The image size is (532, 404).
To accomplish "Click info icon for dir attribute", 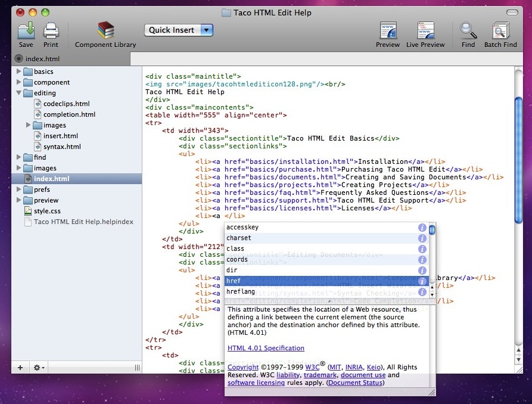I will (x=422, y=271).
